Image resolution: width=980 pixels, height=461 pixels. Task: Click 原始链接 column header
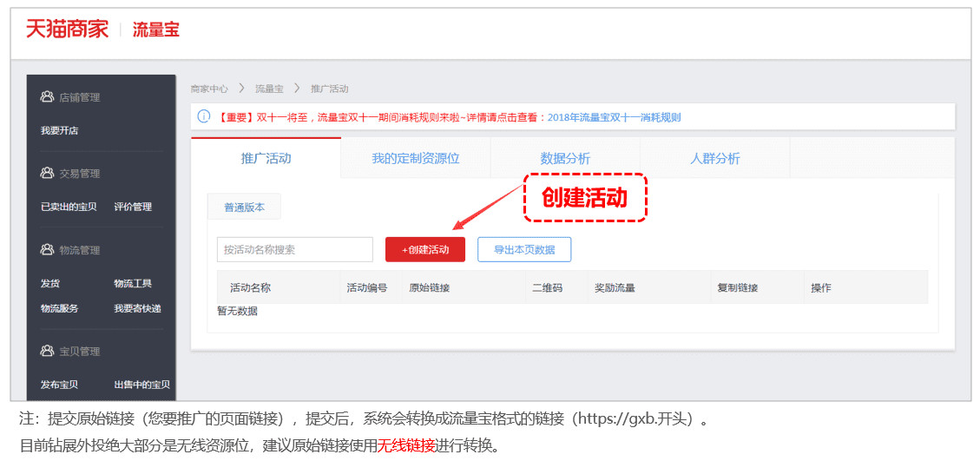point(430,287)
